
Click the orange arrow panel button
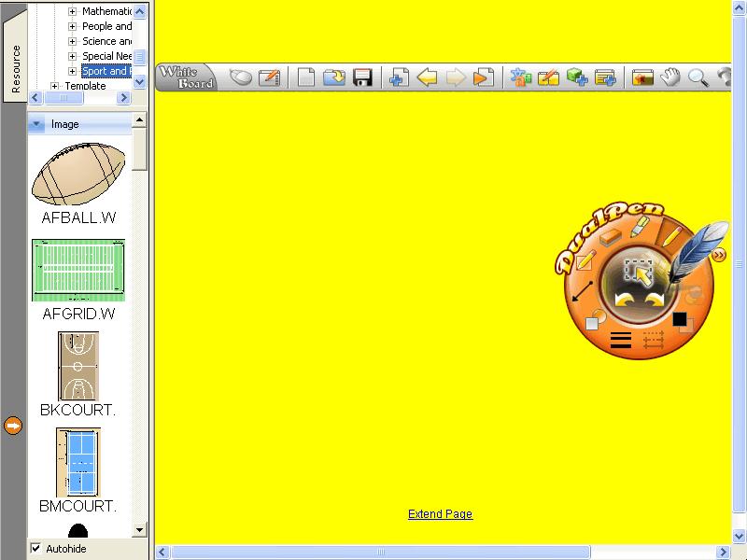click(x=13, y=426)
